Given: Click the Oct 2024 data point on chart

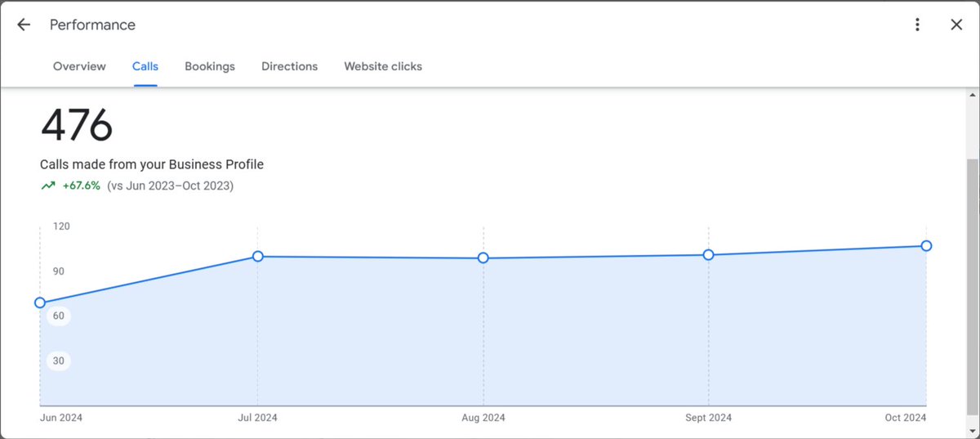Looking at the screenshot, I should click(926, 245).
